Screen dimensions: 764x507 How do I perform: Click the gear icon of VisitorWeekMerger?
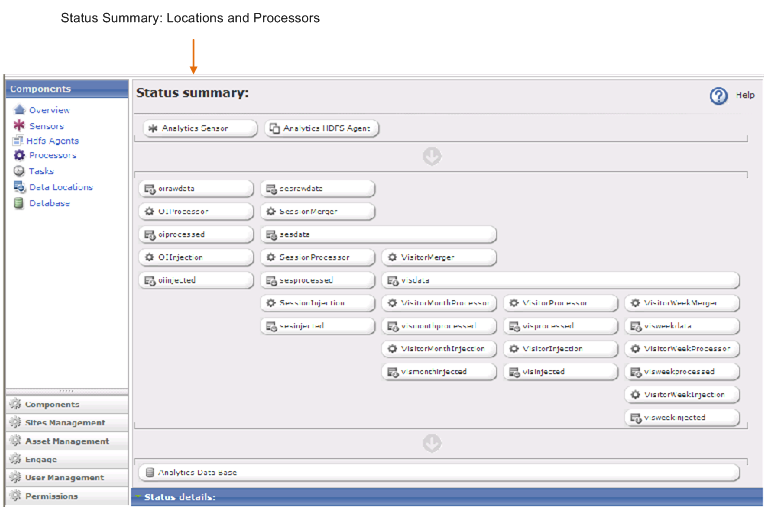(x=635, y=303)
